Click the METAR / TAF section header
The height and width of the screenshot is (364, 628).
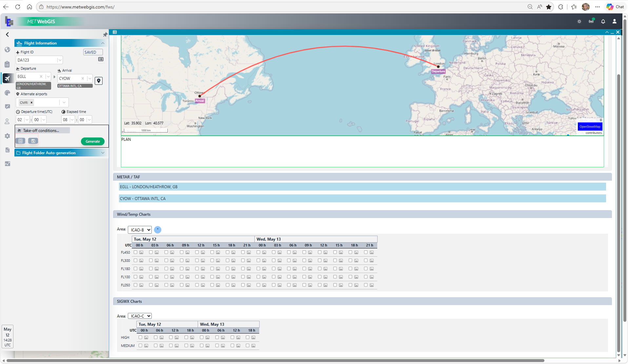coord(362,177)
